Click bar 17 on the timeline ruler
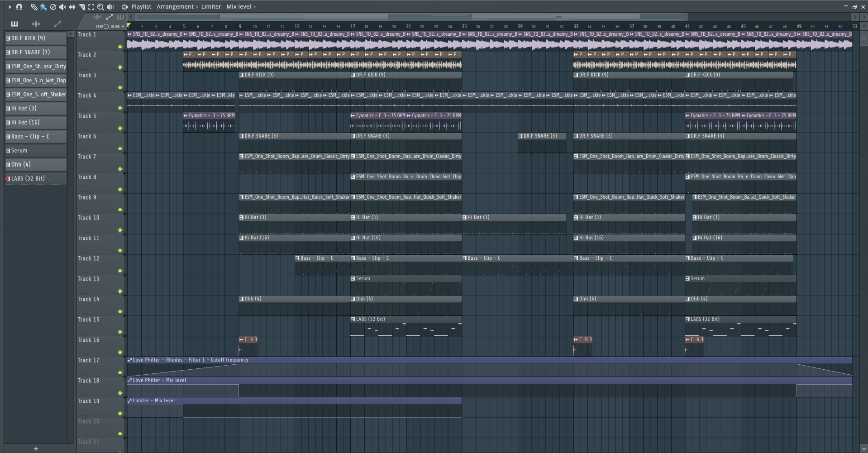The width and height of the screenshot is (868, 453). tap(353, 26)
